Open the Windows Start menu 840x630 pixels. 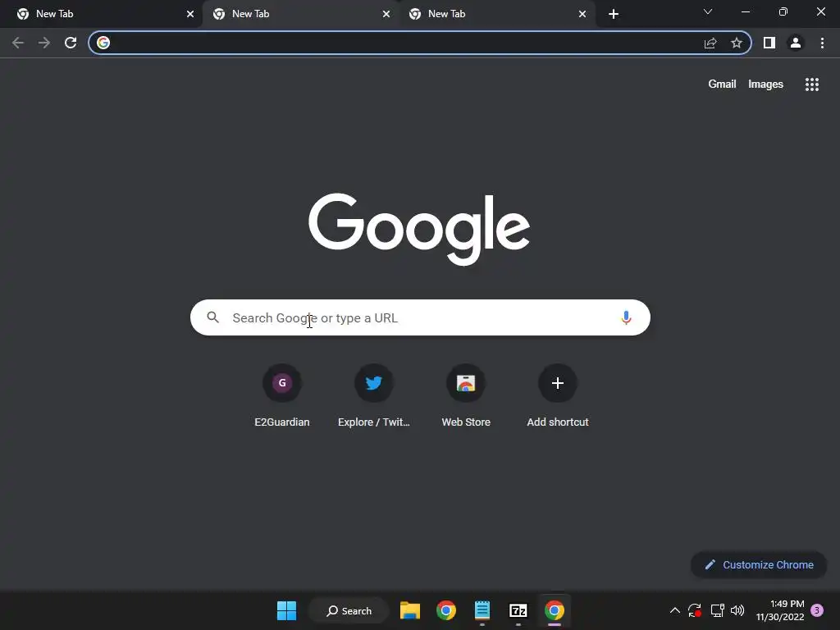coord(286,610)
